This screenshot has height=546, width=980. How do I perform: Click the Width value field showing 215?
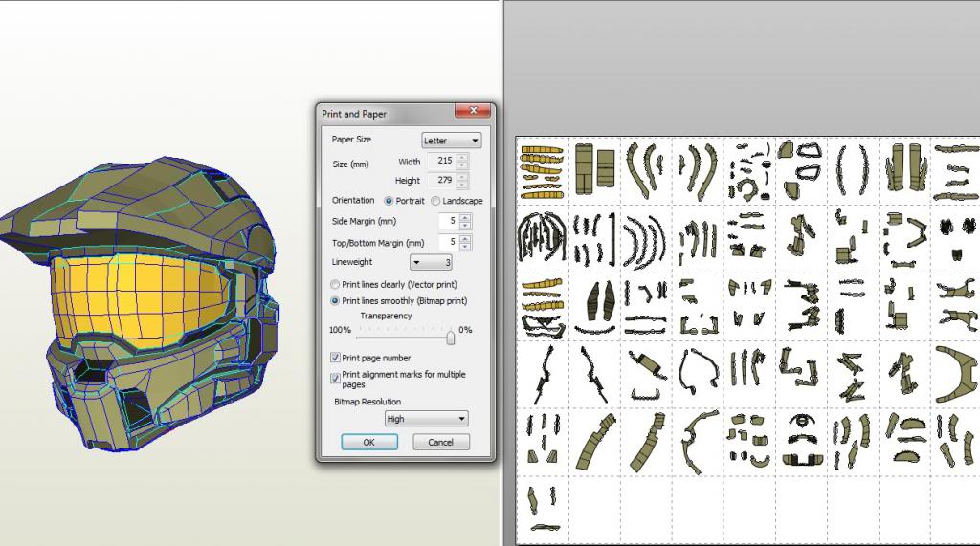coord(441,161)
